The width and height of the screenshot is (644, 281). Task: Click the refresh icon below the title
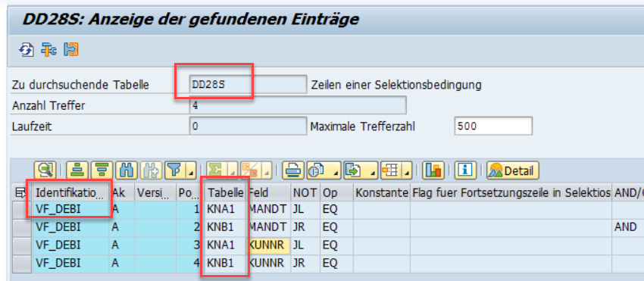tap(26, 50)
